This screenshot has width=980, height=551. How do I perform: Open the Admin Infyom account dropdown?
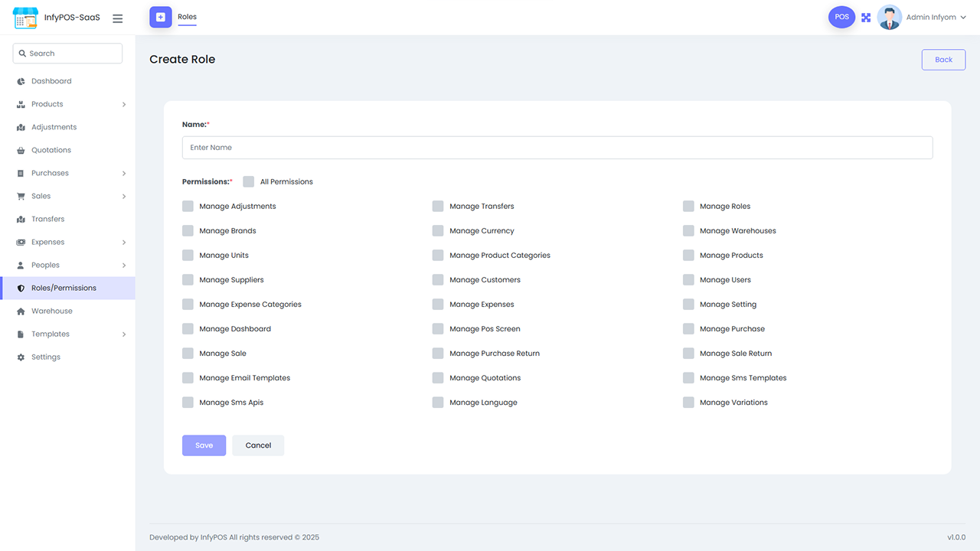[934, 17]
